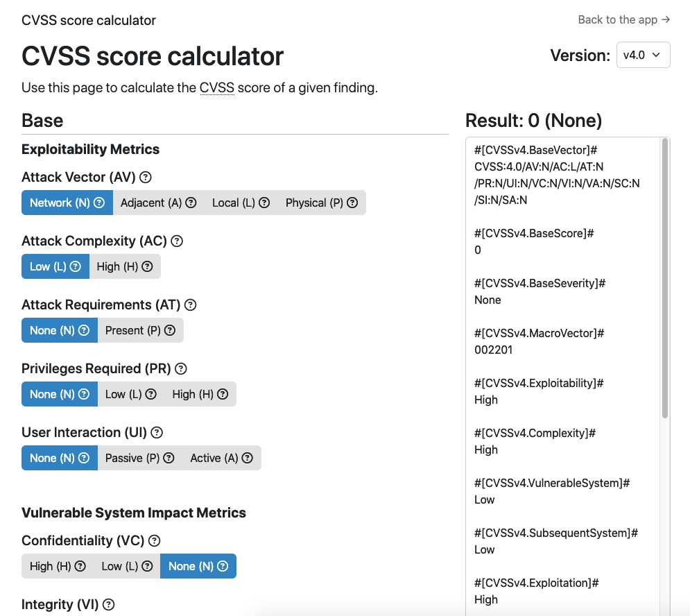Show help for Network (N) option
Screen dimensions: 690x616
[x=99, y=203]
